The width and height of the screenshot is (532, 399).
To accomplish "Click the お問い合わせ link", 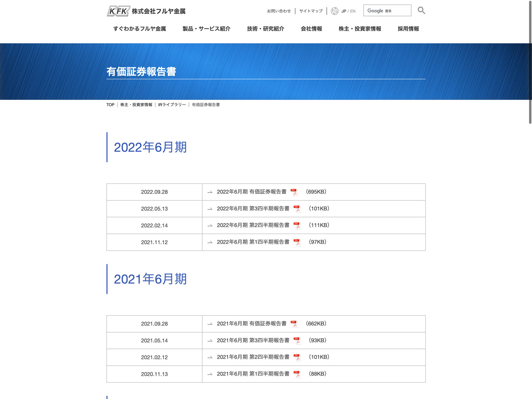I will pyautogui.click(x=279, y=11).
